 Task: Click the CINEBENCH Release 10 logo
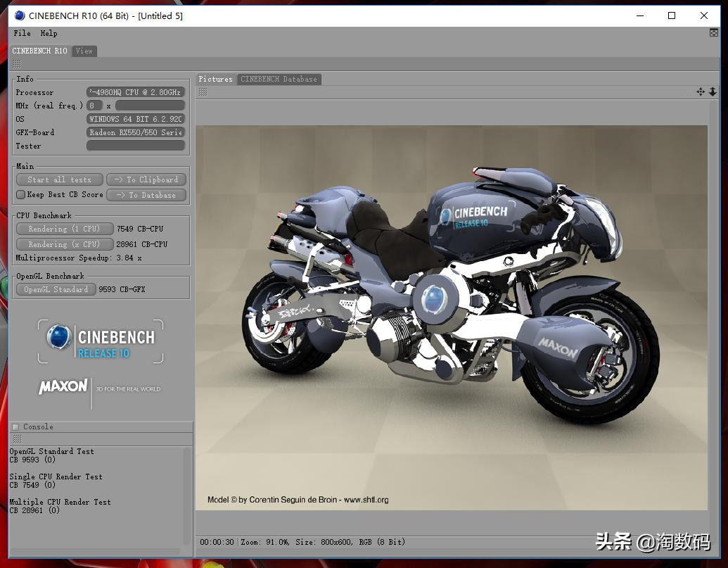click(x=101, y=341)
